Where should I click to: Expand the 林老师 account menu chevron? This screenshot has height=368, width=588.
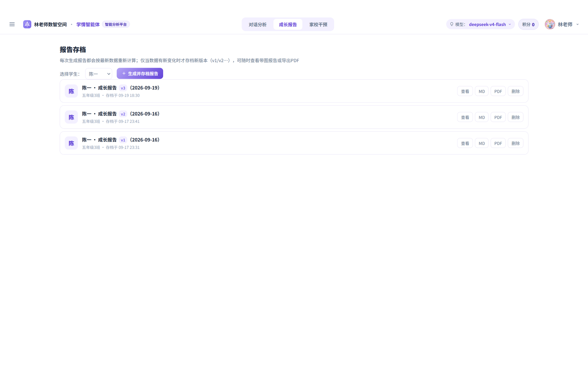(578, 24)
